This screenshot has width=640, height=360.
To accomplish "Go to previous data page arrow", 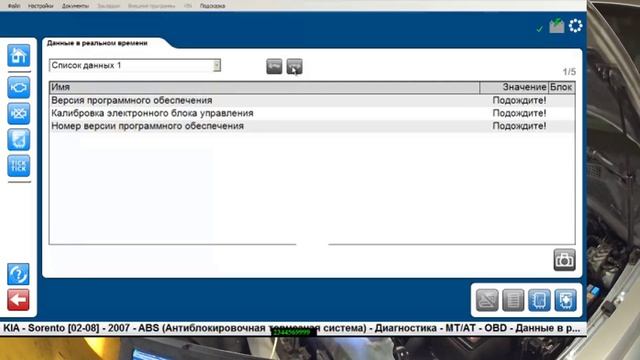I will point(274,67).
